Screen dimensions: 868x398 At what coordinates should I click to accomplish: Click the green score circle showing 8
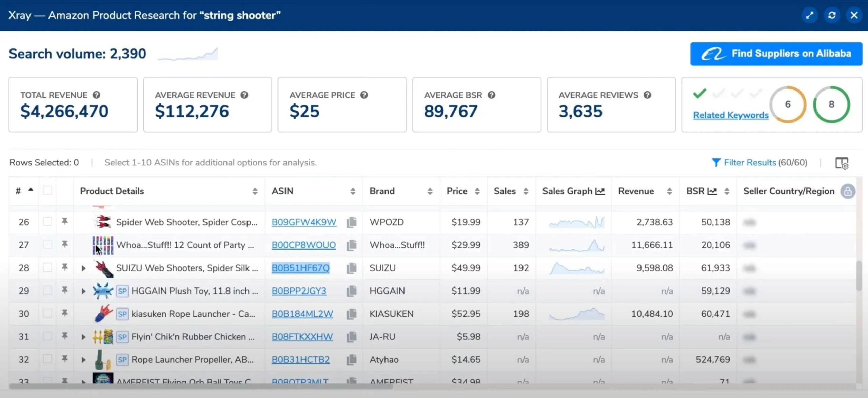click(x=831, y=104)
